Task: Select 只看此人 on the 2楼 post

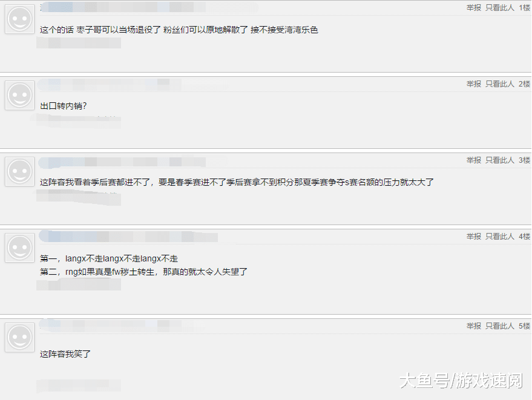Action: pyautogui.click(x=500, y=84)
